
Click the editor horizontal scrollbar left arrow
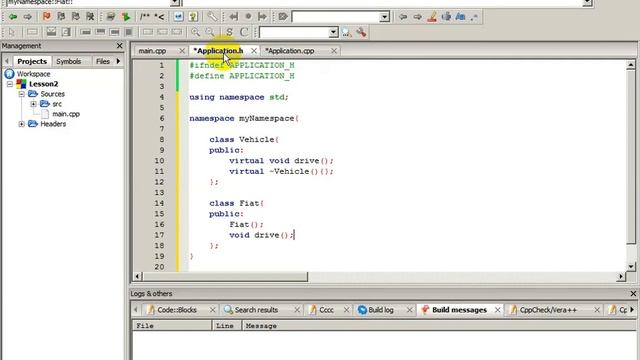click(x=137, y=277)
